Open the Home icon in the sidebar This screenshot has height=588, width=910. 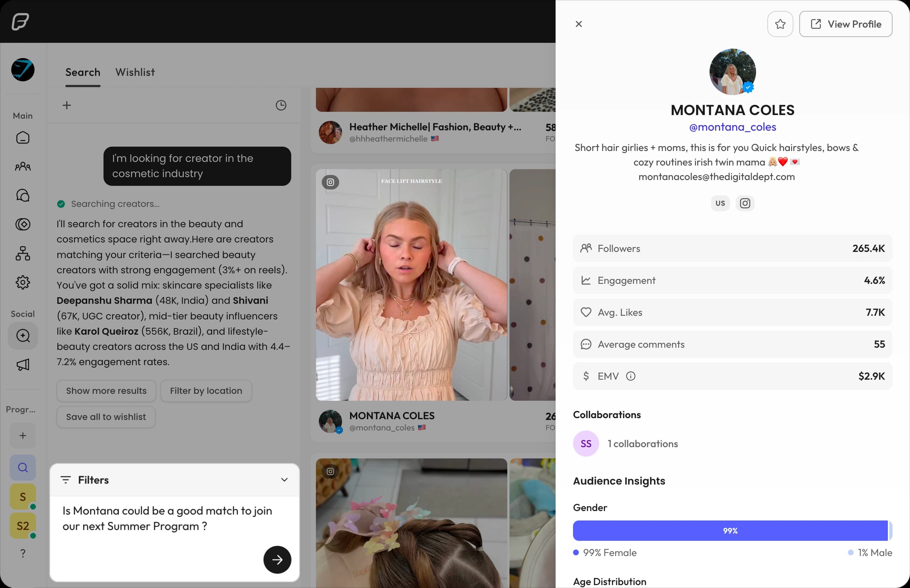23,138
